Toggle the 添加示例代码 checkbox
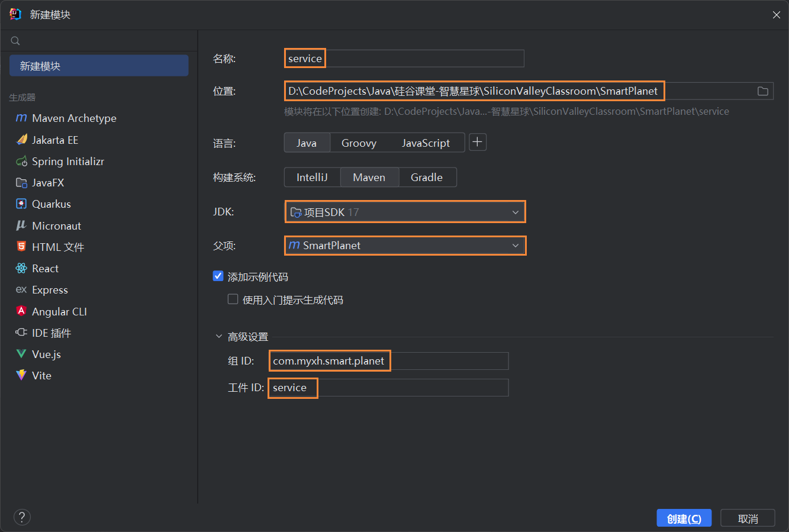The image size is (789, 532). click(218, 276)
